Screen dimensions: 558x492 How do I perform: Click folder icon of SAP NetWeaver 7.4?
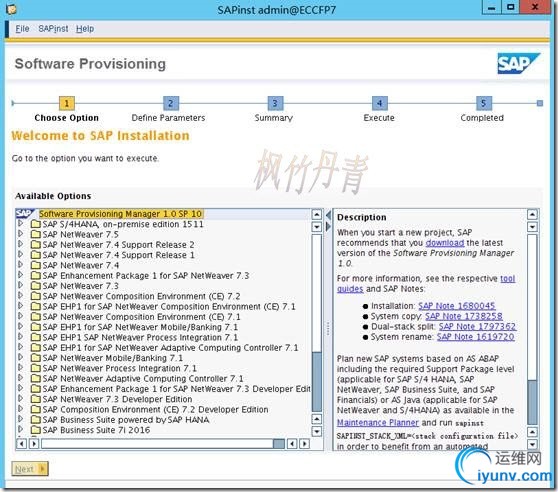(36, 265)
